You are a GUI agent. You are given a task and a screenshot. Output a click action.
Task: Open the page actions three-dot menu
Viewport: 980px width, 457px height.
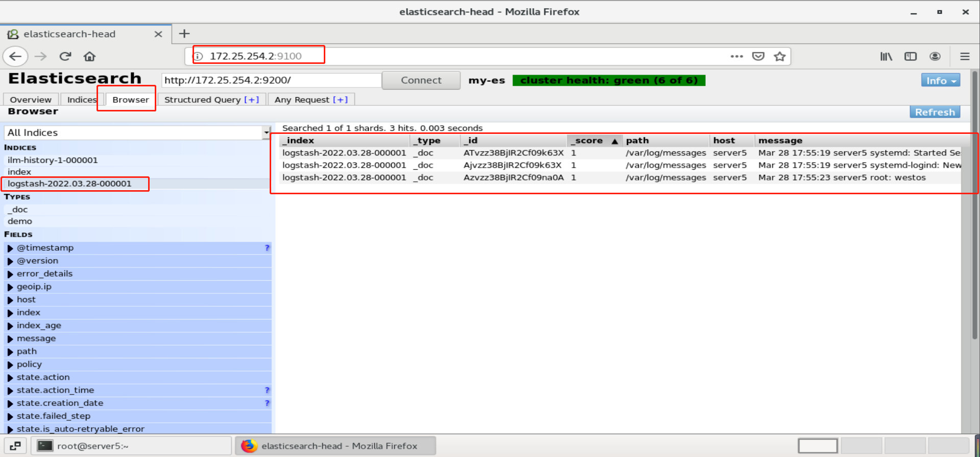736,56
